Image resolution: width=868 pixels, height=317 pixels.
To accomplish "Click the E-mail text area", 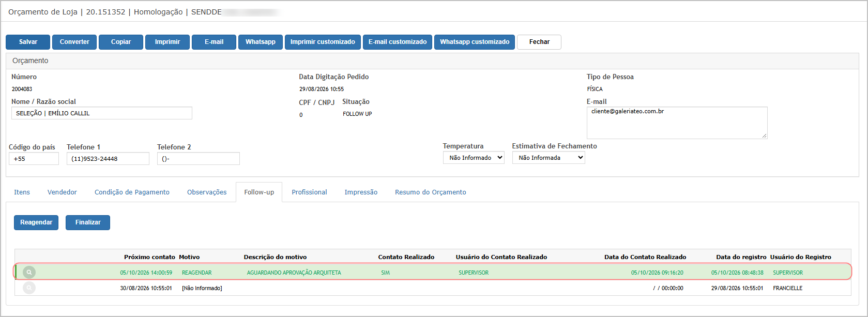I will [x=677, y=123].
